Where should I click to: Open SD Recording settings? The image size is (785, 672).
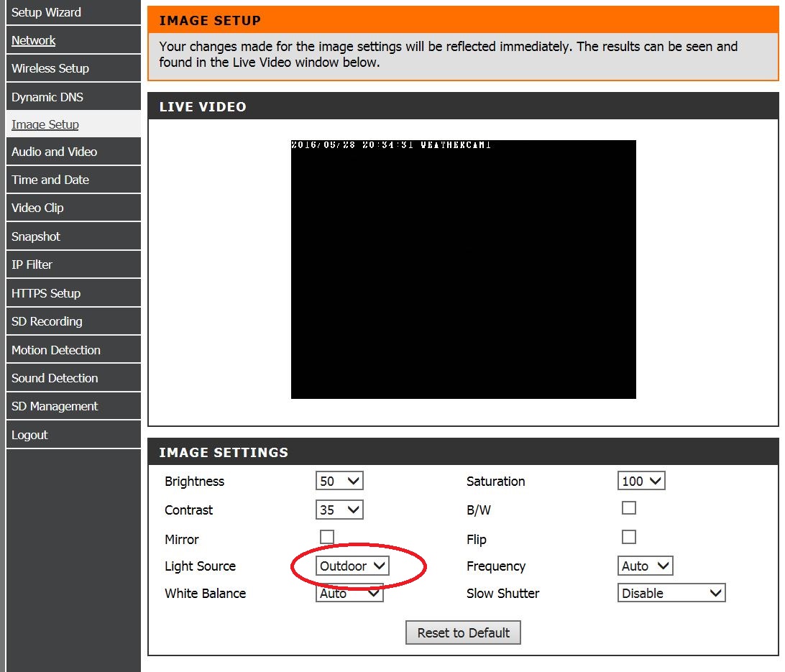[47, 322]
